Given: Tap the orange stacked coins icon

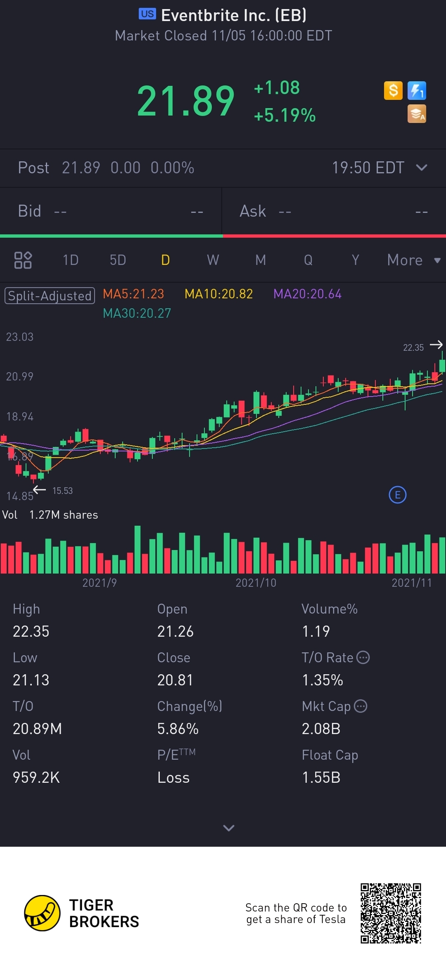Looking at the screenshot, I should (417, 114).
